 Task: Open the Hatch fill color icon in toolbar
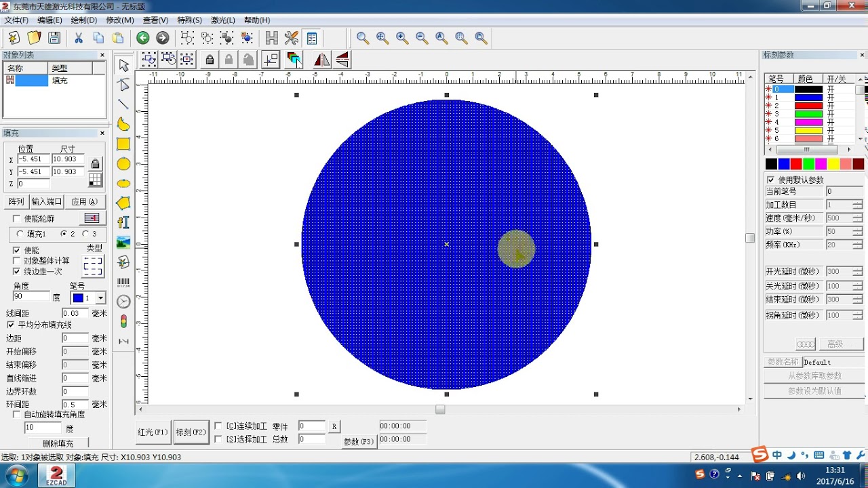pos(294,60)
